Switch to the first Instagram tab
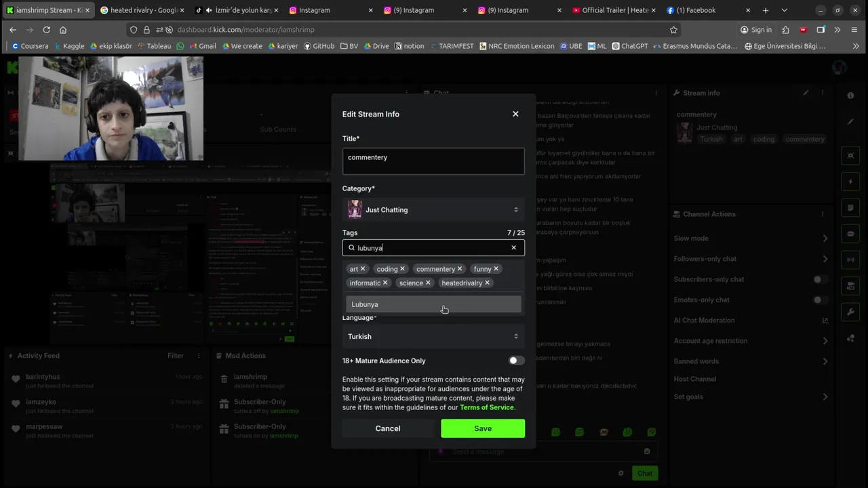This screenshot has width=868, height=488. point(331,10)
